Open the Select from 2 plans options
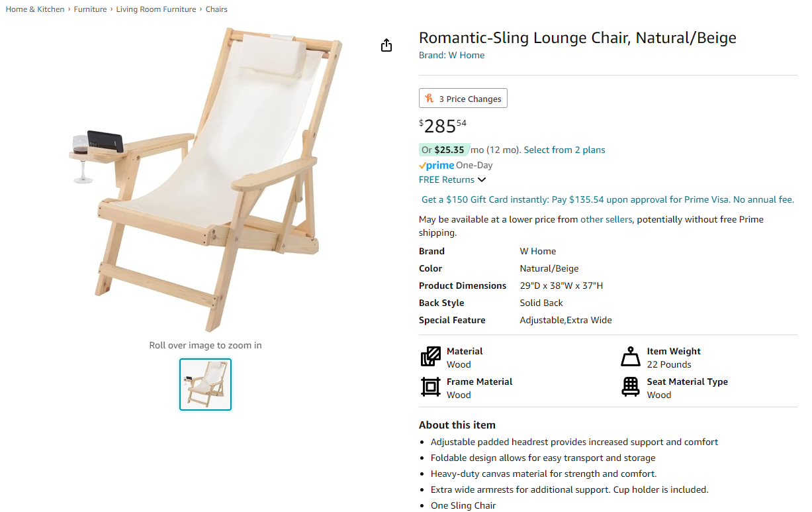 [x=564, y=150]
